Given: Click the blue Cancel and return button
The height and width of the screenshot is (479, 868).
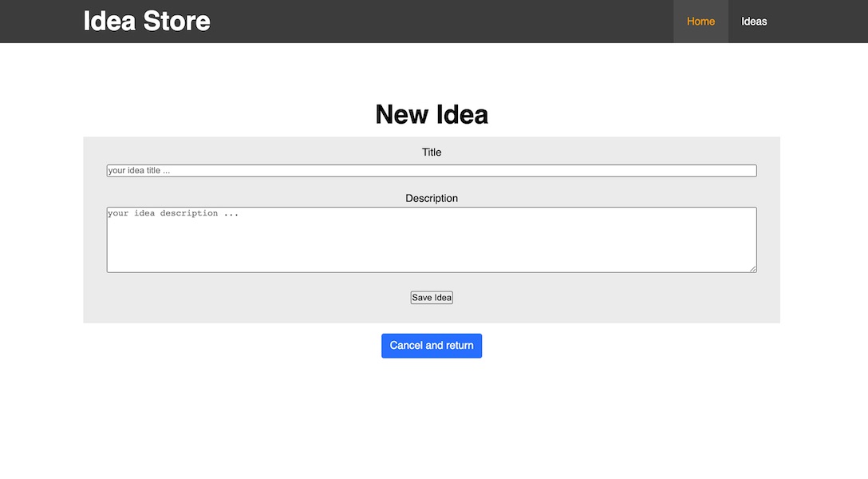Looking at the screenshot, I should coord(431,346).
